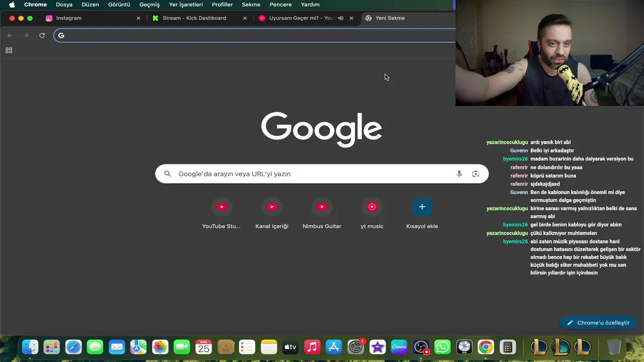Screen dimensions: 644x362
Task: Click the Google logo
Action: 321,130
